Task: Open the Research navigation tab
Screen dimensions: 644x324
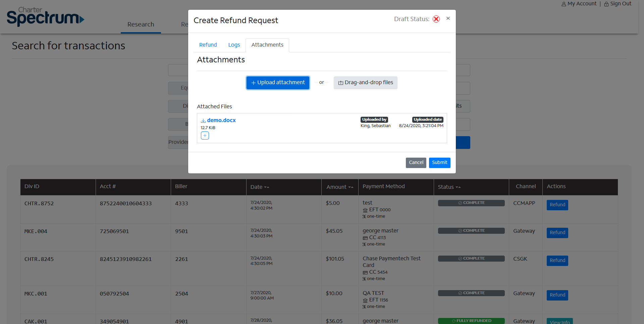Action: click(x=141, y=24)
